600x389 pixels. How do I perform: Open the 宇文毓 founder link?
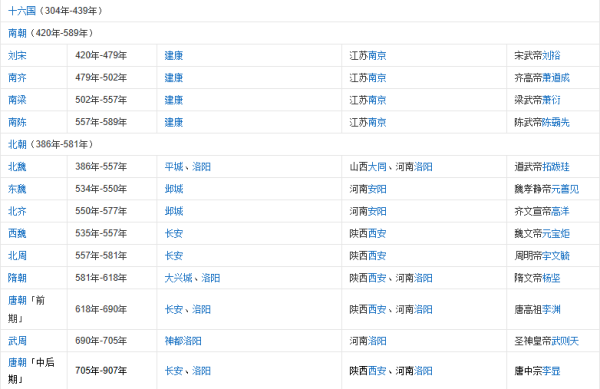(x=556, y=255)
